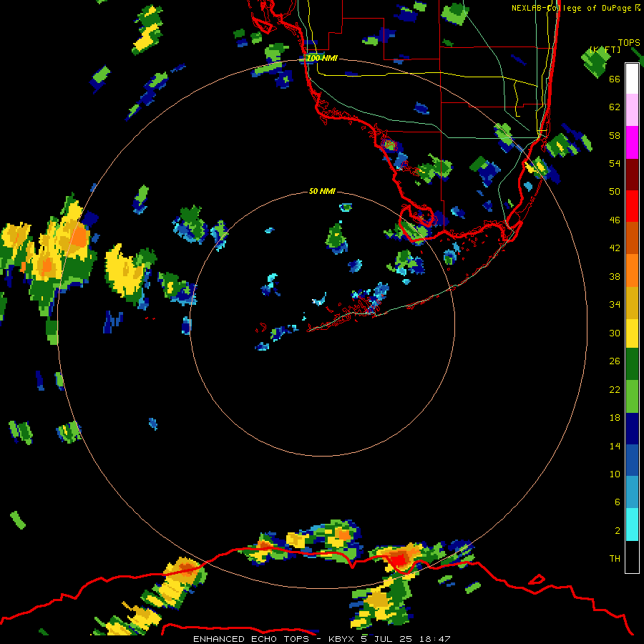Select the light green legend band
Viewport: 644px width, 644px height.
point(632,396)
